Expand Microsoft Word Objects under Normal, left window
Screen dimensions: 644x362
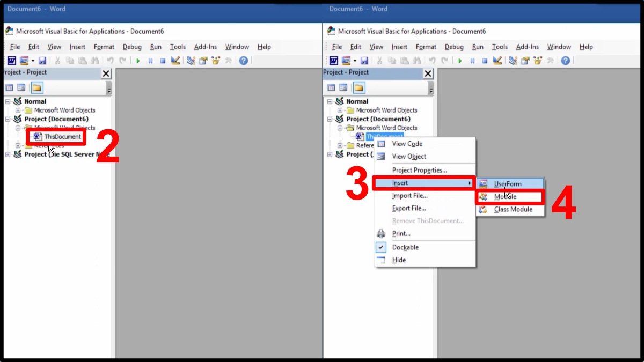click(x=18, y=110)
